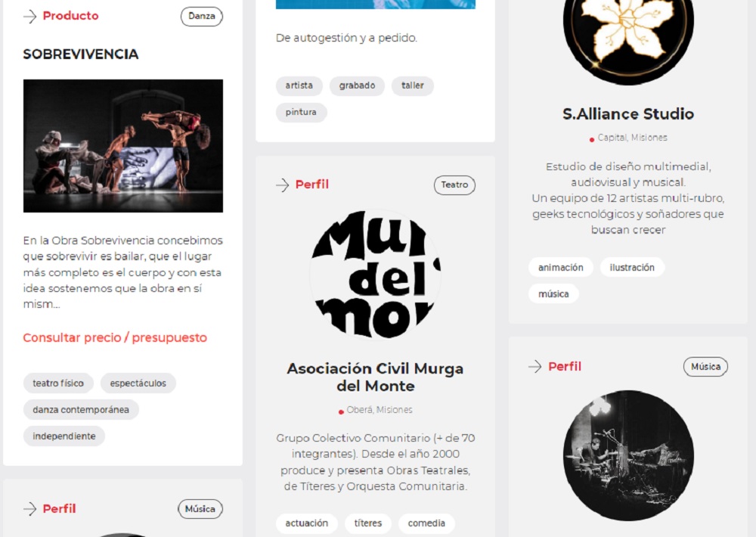Open Consultar precio / presupuesto link
Image resolution: width=756 pixels, height=537 pixels.
coord(115,338)
